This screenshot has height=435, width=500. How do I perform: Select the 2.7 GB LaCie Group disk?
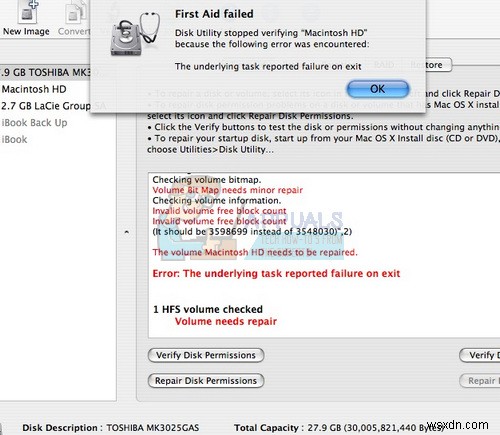coord(46,106)
